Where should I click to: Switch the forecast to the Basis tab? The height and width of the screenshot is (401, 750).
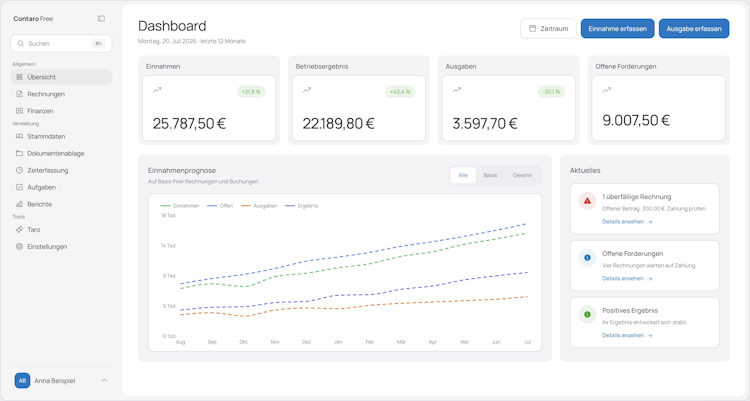(490, 175)
